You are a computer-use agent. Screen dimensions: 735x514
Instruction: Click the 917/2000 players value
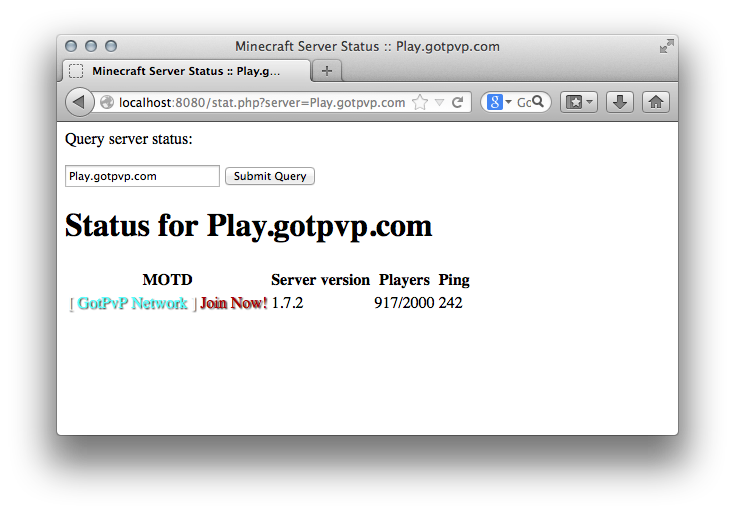click(x=404, y=303)
